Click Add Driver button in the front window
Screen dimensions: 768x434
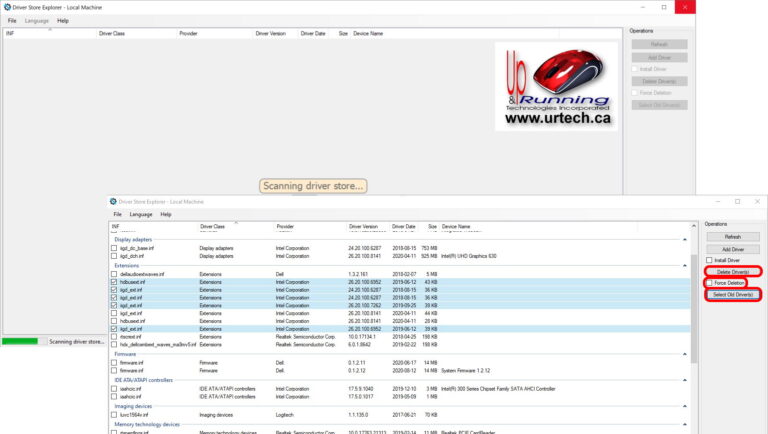tap(733, 249)
